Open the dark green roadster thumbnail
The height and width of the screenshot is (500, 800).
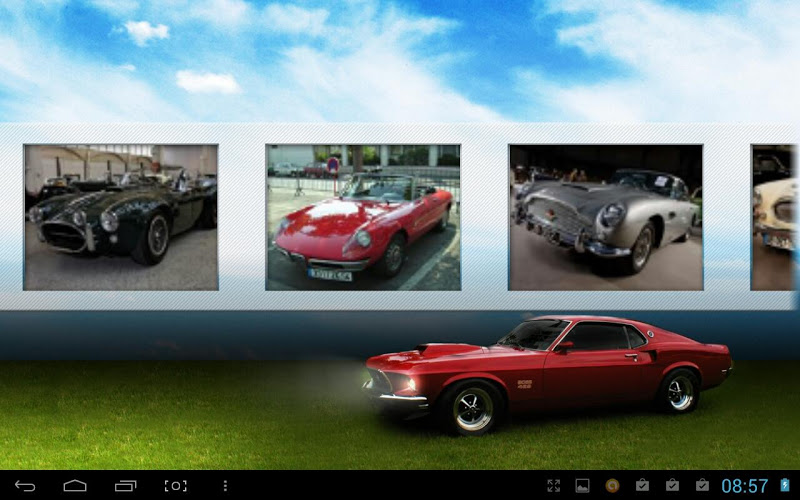tap(121, 217)
